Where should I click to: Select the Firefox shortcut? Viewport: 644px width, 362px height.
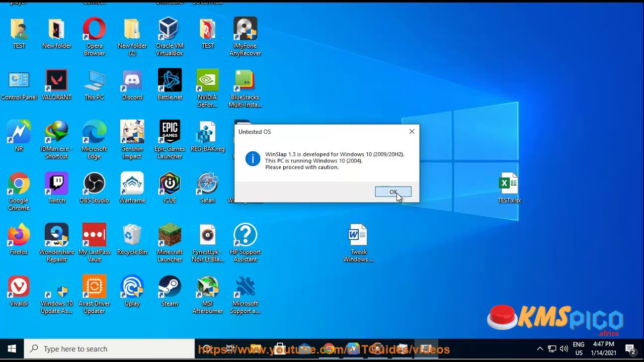[19, 240]
